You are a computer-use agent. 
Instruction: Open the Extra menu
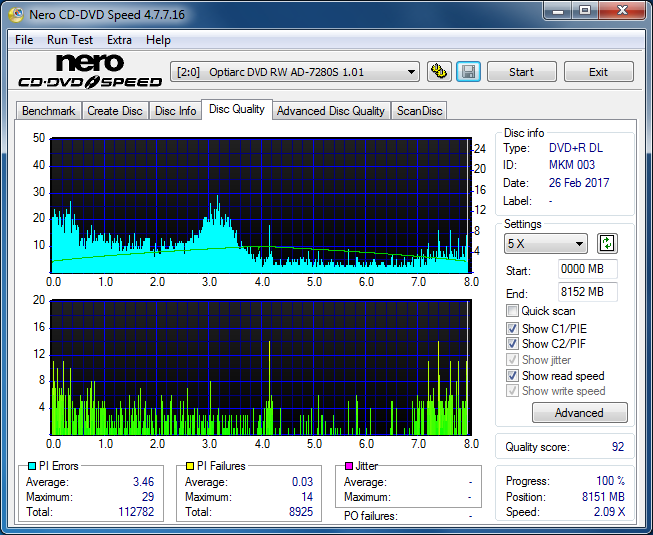tap(119, 40)
